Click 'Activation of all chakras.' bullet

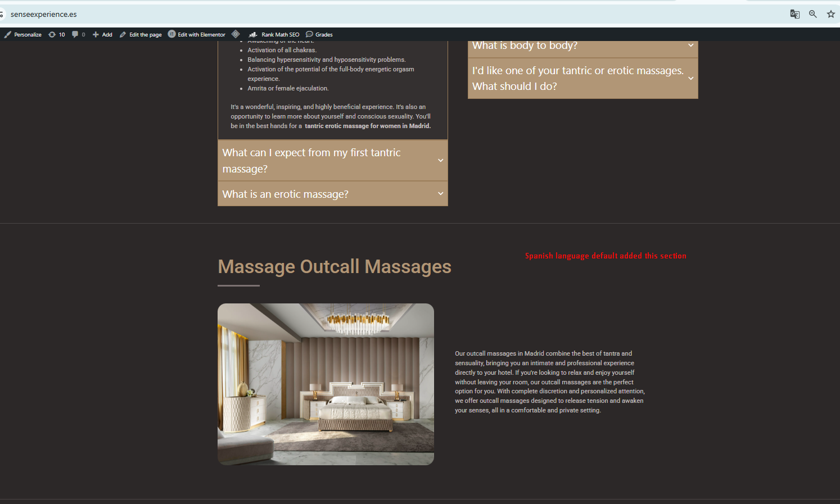point(282,50)
